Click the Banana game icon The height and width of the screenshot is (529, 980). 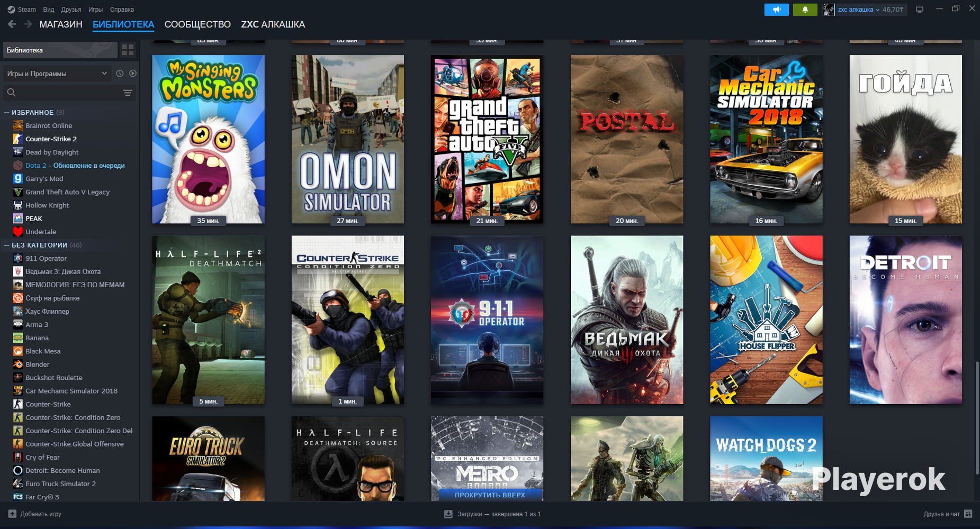point(18,338)
